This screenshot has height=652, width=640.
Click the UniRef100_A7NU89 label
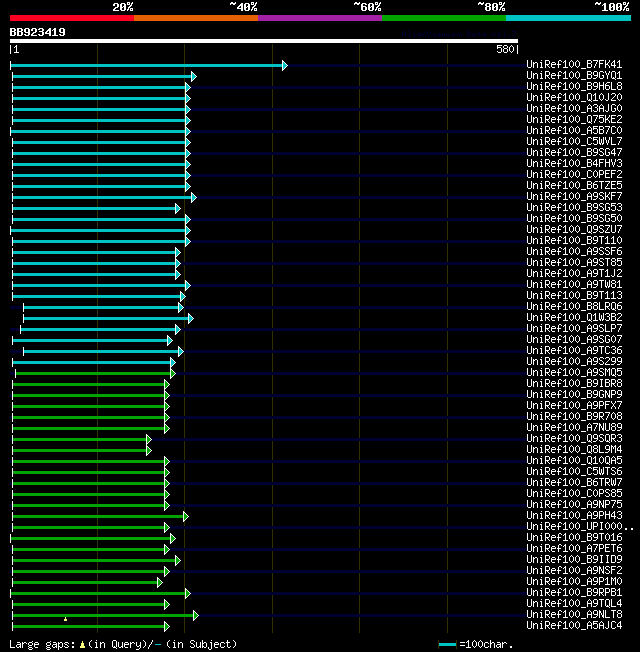click(574, 427)
